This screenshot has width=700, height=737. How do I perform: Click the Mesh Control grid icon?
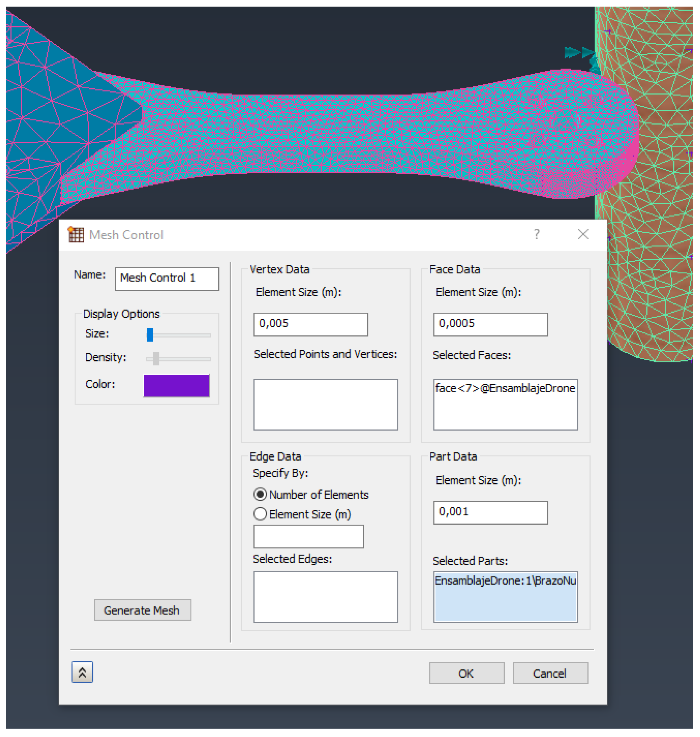[76, 234]
